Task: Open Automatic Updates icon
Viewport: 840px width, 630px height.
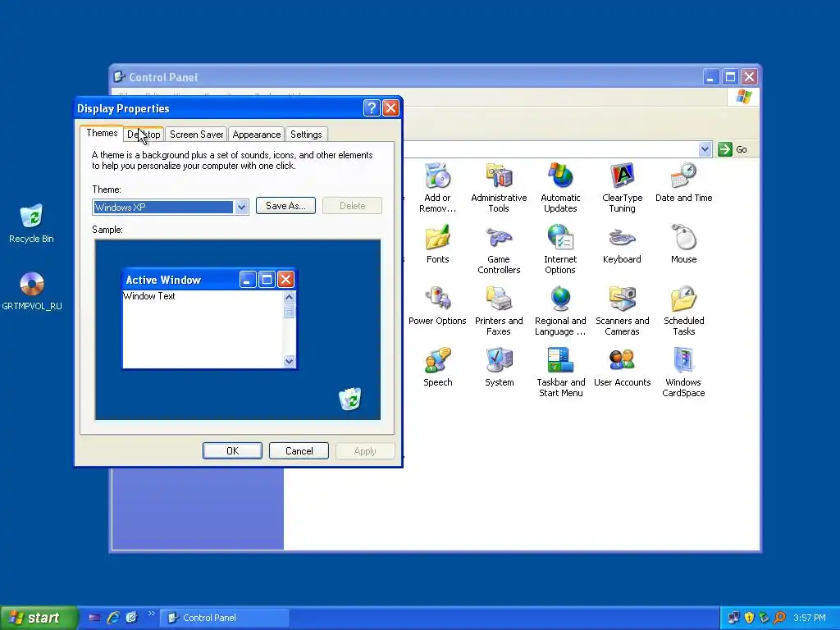Action: point(560,176)
